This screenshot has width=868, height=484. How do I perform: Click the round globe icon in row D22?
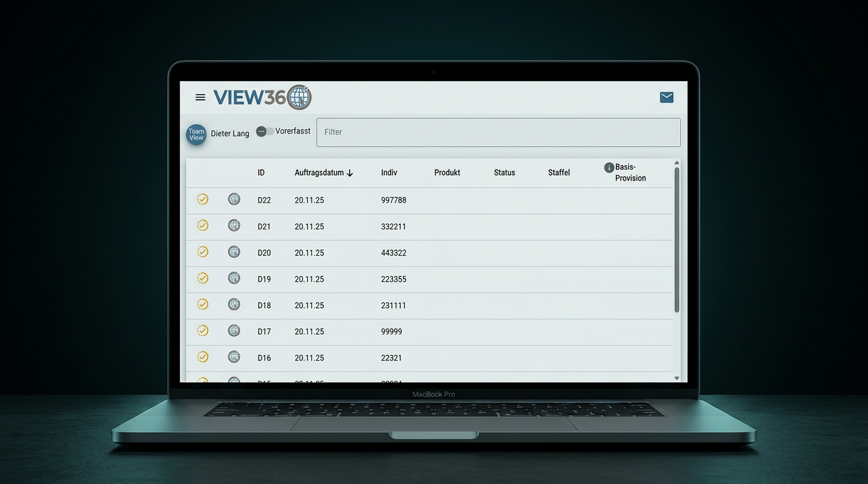click(x=234, y=199)
